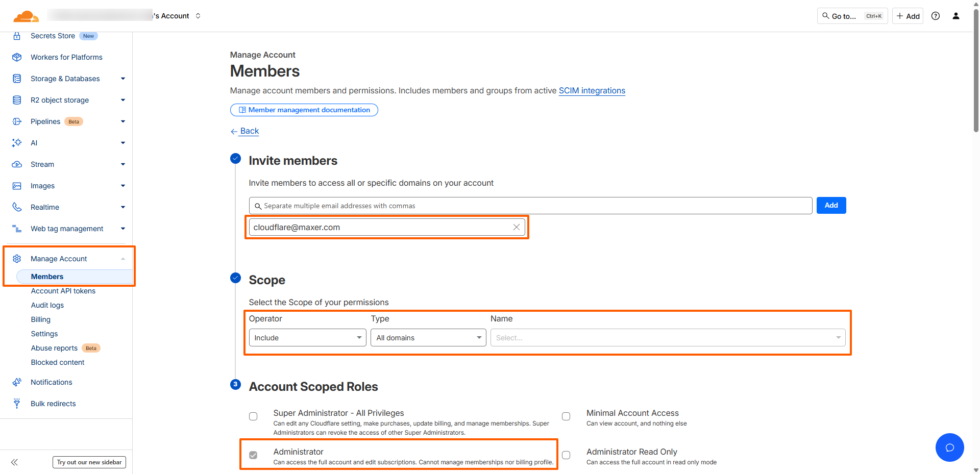Open the help question mark icon

coord(935,16)
